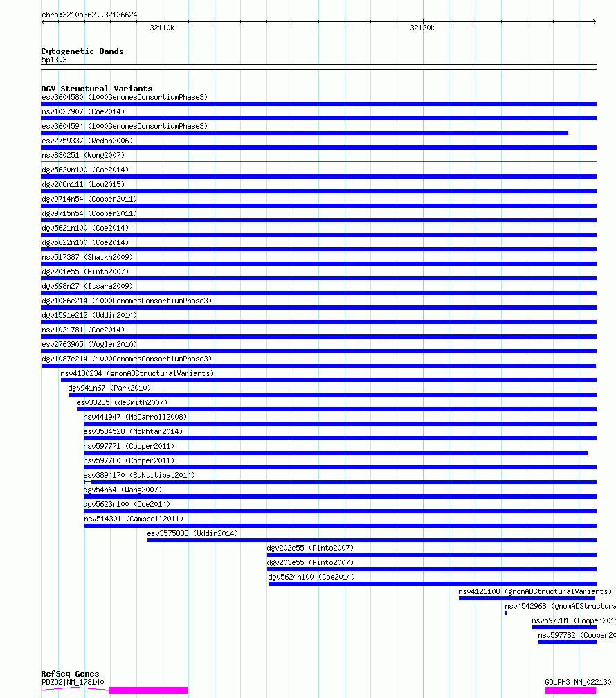Click the ruler's left arrow end

tap(43, 22)
